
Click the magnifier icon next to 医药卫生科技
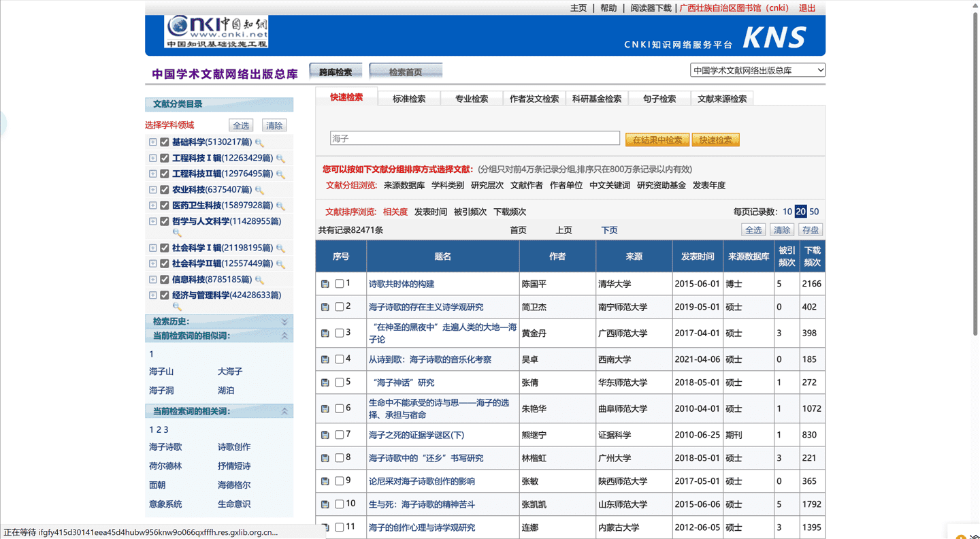(x=280, y=206)
